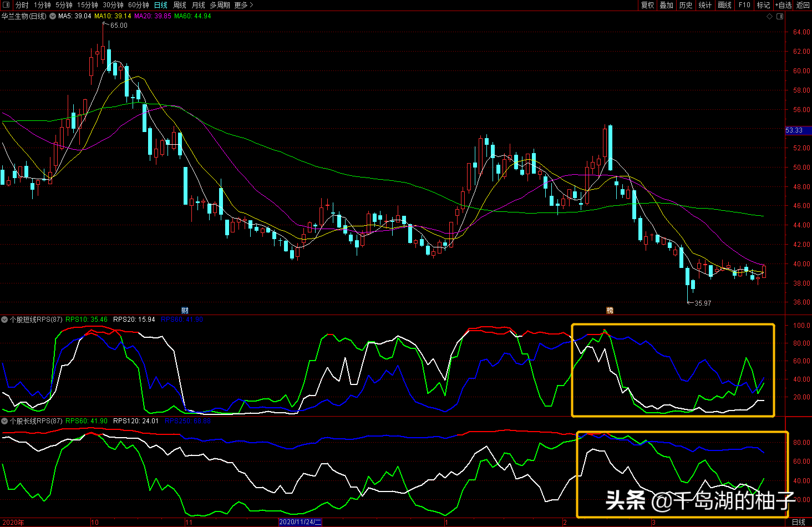812x527 pixels.
Task: Toggle the left side panel icon
Action: (x=6, y=5)
